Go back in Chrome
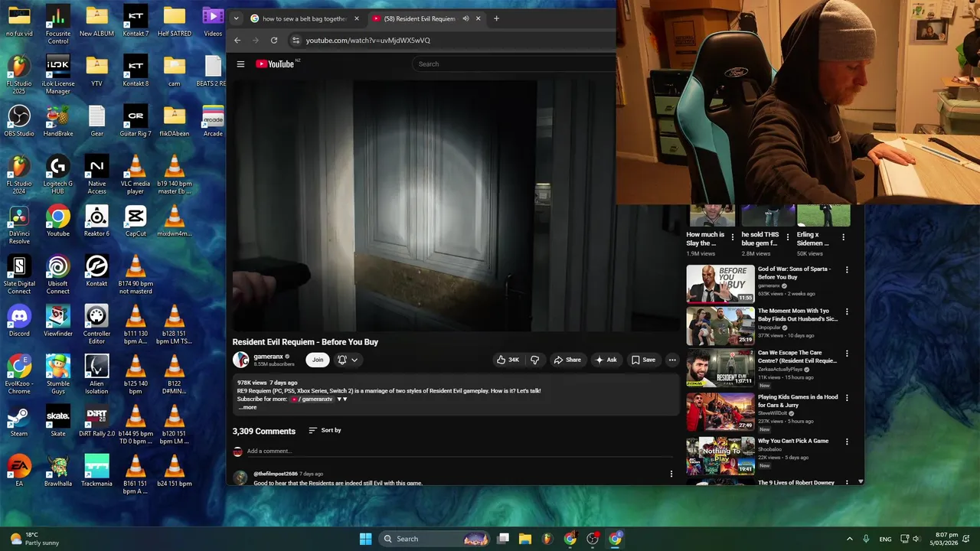The height and width of the screenshot is (551, 980). (237, 41)
